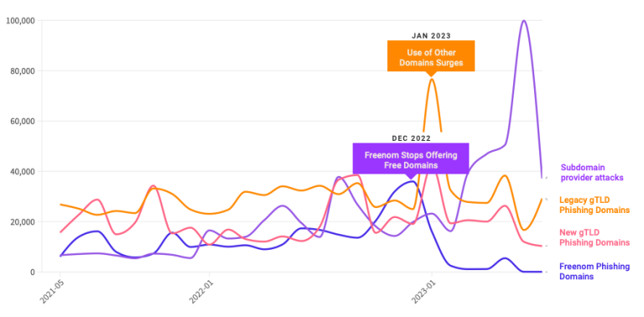
Task: Click the downward pointer of the purple Freenom callout
Action: [411, 176]
